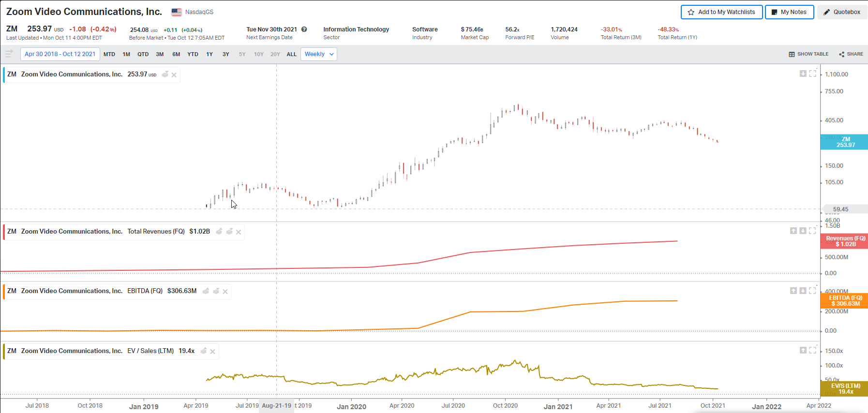Click the EV / Sales (LTM) legend label

[x=150, y=351]
